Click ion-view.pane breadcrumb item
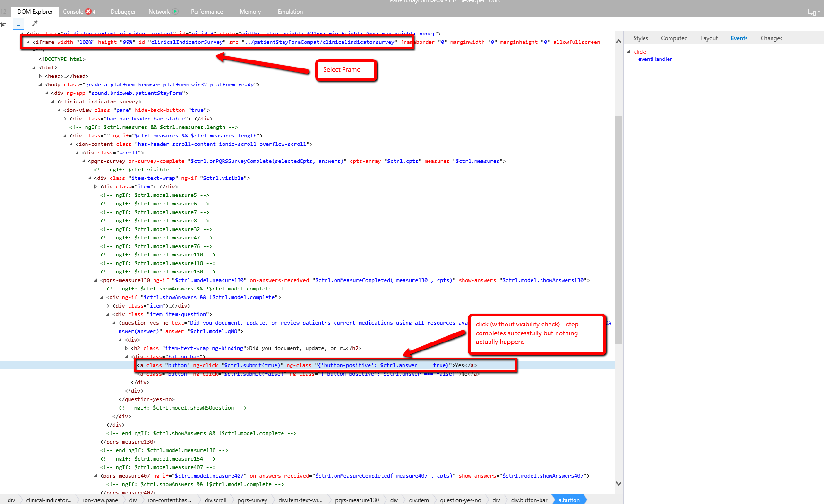The height and width of the screenshot is (504, 824). point(101,500)
